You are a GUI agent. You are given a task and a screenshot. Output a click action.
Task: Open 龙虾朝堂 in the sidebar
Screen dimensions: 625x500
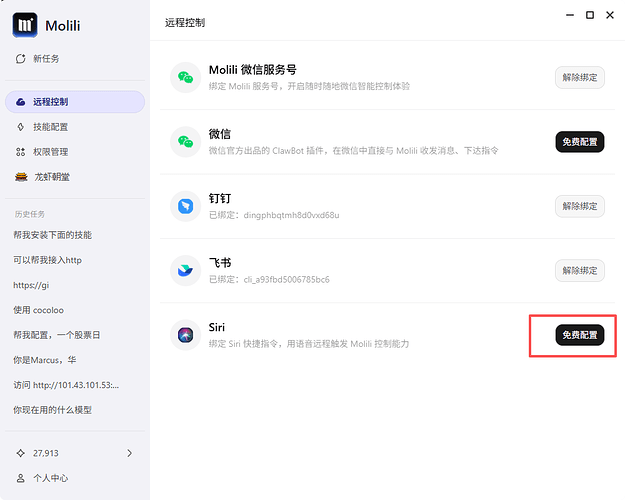pos(75,177)
